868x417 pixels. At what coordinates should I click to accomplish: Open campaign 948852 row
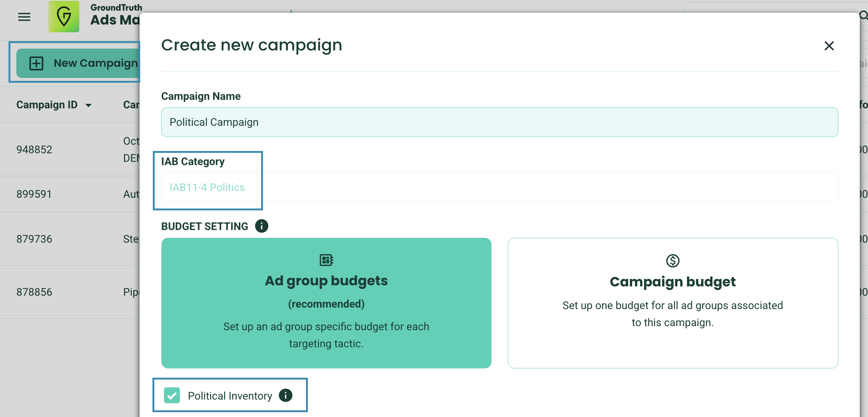[x=34, y=150]
